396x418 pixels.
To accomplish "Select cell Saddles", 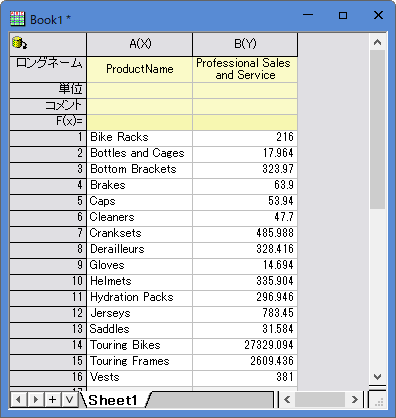I will click(140, 330).
